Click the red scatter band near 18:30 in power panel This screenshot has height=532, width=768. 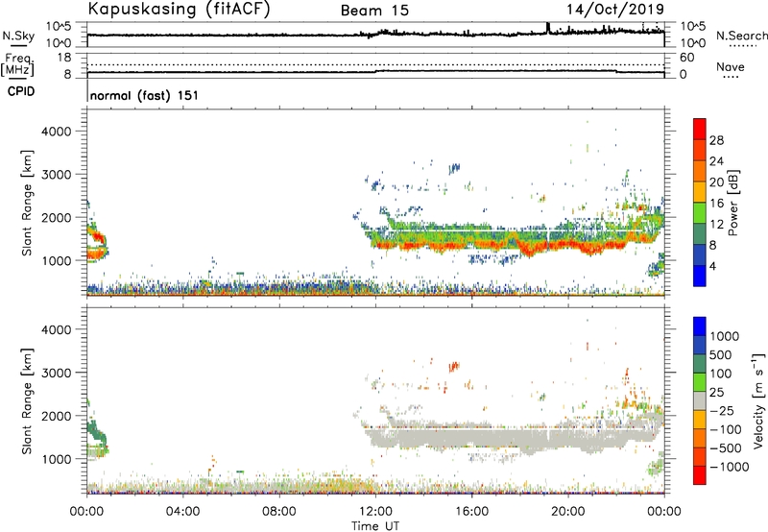tap(532, 250)
